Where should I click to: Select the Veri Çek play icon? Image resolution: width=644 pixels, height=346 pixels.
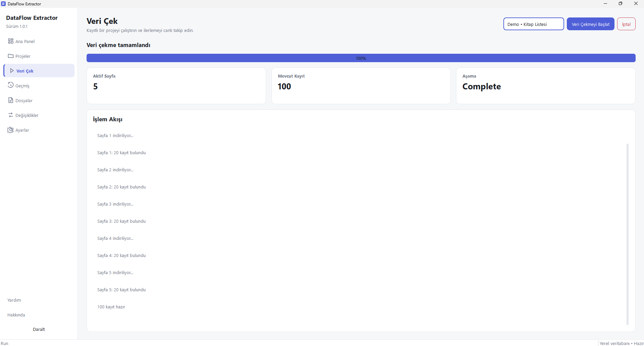[x=12, y=71]
